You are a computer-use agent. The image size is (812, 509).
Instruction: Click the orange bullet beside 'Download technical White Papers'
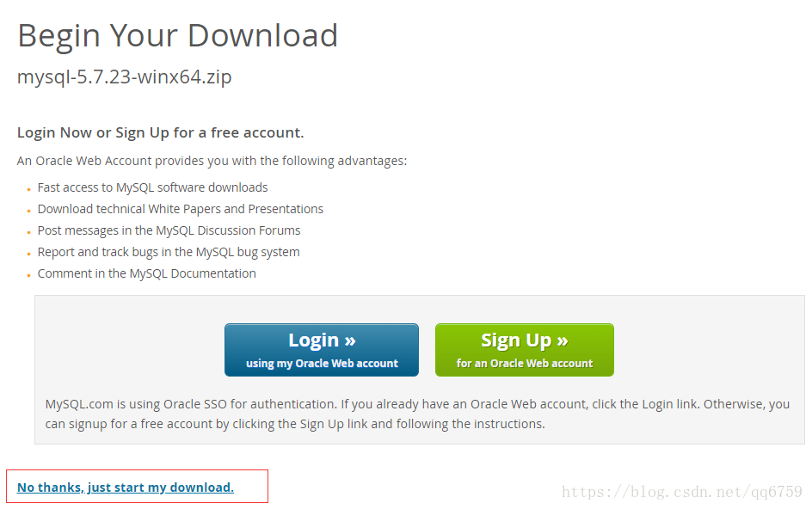(29, 212)
